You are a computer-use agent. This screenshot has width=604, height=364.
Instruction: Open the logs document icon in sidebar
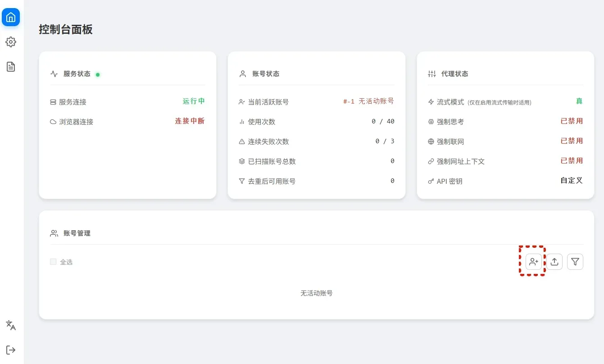pos(11,67)
